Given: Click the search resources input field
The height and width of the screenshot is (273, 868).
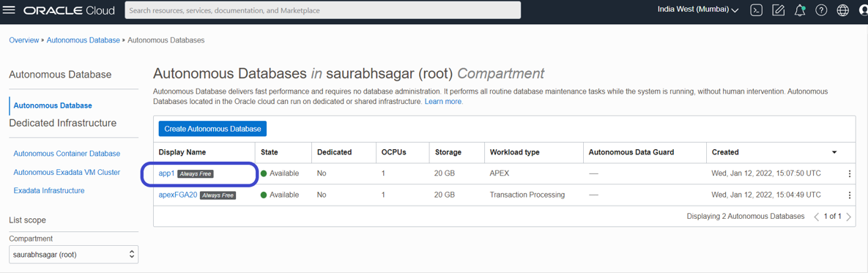Looking at the screenshot, I should [x=323, y=10].
